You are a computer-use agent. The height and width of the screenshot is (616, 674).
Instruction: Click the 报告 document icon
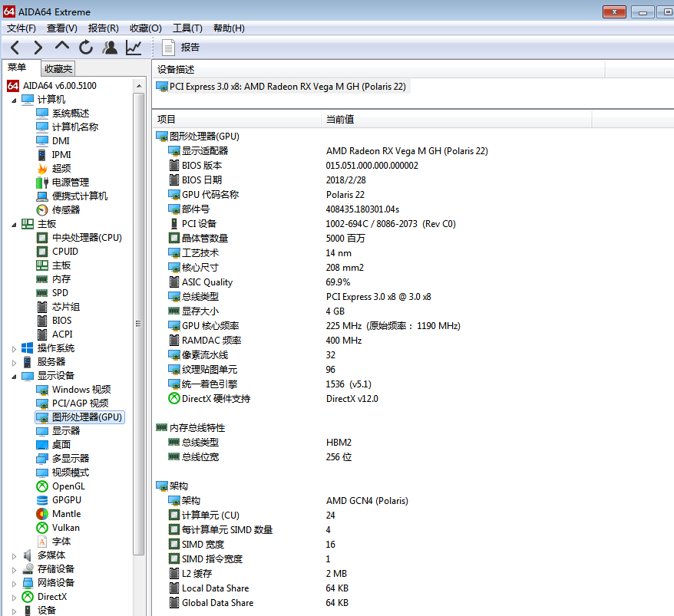point(168,48)
